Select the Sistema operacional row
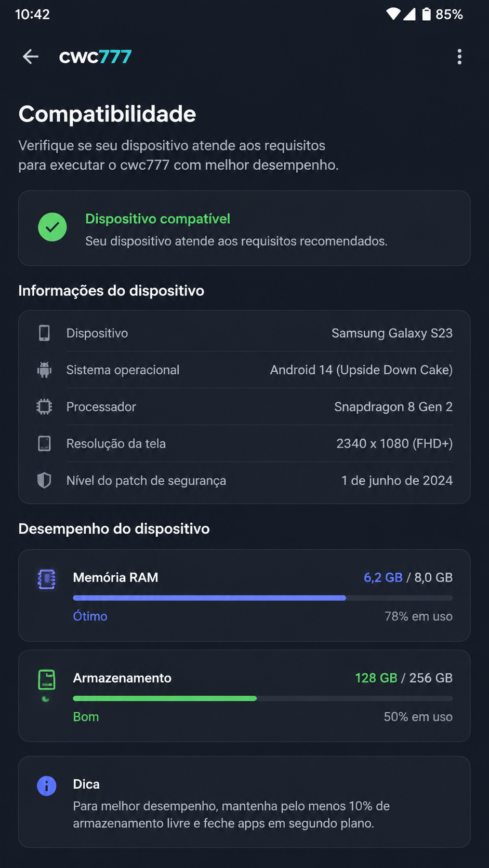 click(245, 370)
